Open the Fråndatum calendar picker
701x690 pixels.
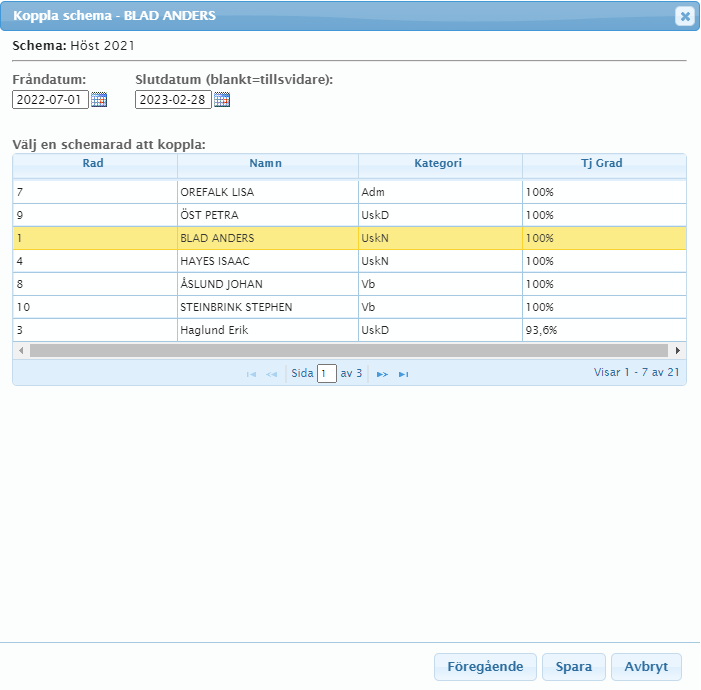point(99,99)
